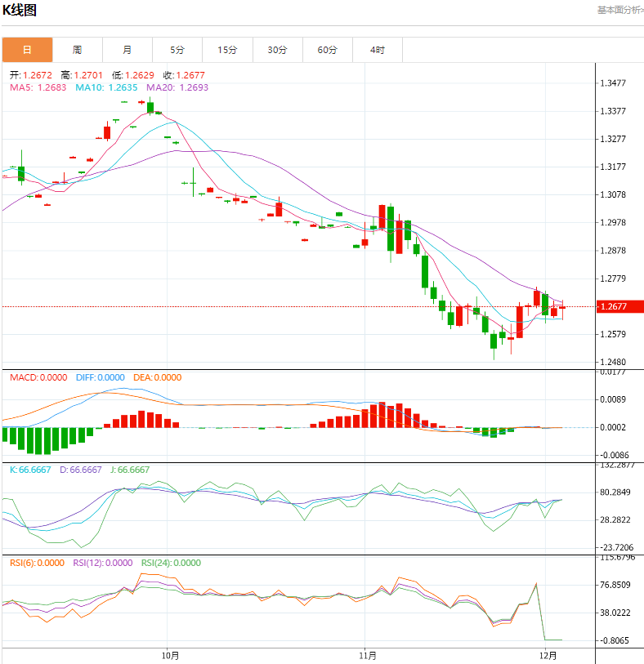Viewport: 644px width, 664px height.
Task: Click the MACD: 0.0000 indicator label
Action: [38, 377]
